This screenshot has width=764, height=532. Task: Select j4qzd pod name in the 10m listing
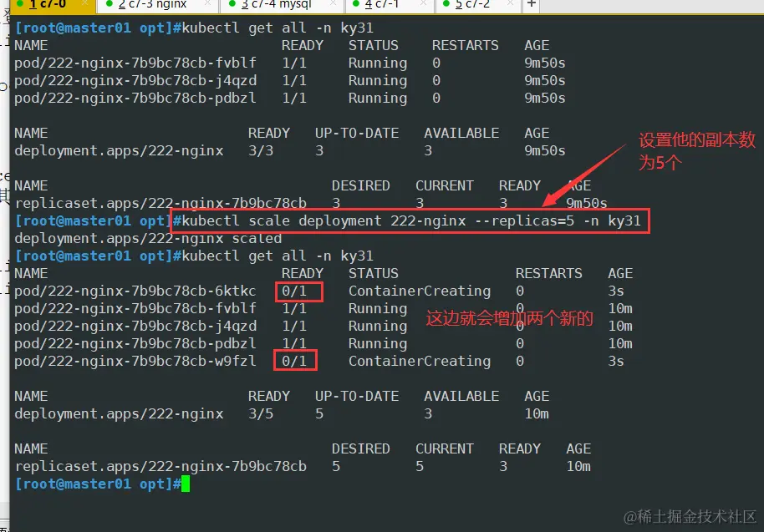(135, 326)
